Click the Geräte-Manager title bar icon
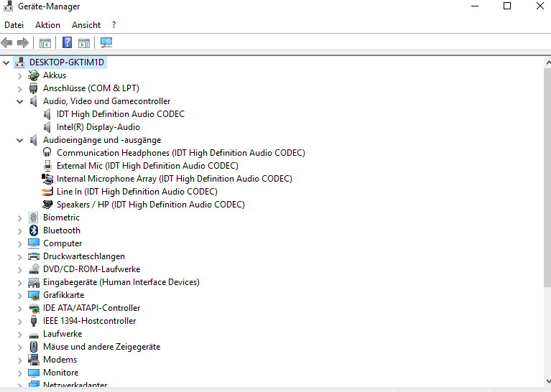Image resolution: width=551 pixels, height=392 pixels. coord(8,6)
